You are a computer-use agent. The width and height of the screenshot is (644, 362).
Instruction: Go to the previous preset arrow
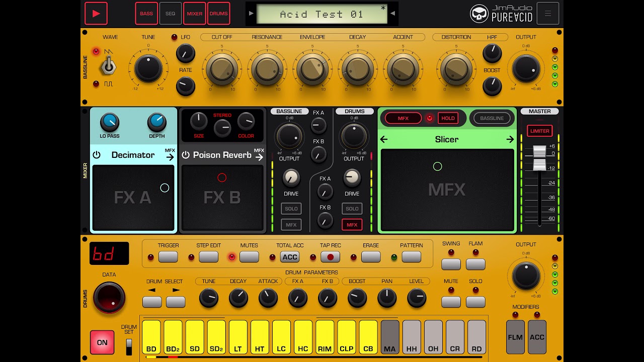click(251, 14)
